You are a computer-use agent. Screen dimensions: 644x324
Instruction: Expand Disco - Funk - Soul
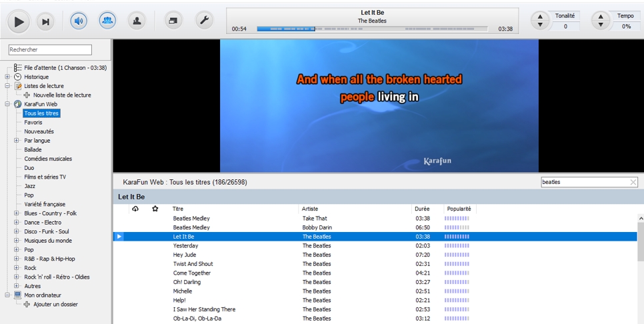pos(17,231)
